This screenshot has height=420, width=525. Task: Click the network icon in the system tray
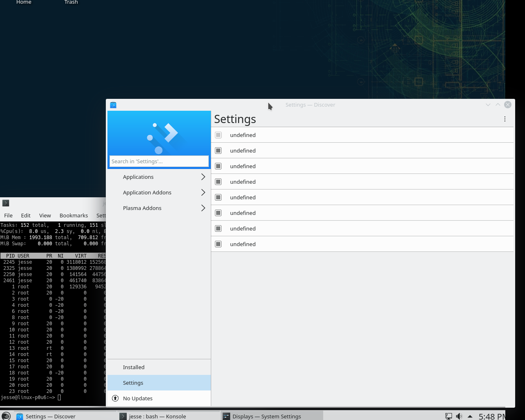tap(449, 416)
